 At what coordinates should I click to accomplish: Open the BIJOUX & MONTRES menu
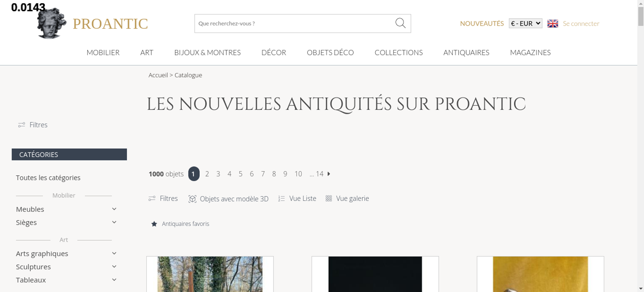coord(207,52)
